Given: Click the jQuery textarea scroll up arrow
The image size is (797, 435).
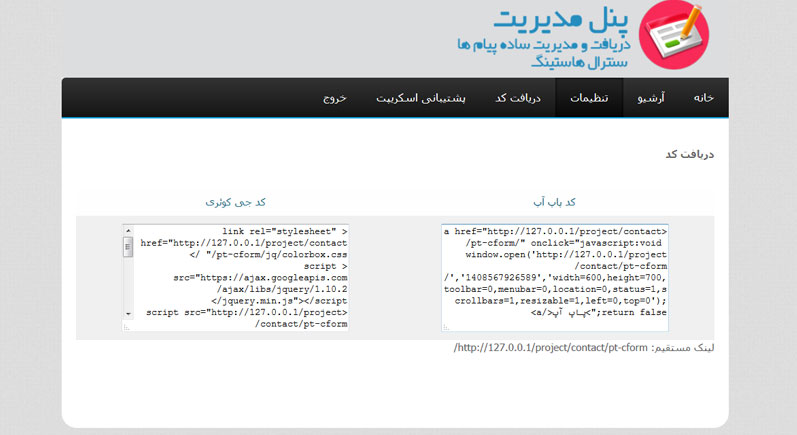Looking at the screenshot, I should (128, 231).
